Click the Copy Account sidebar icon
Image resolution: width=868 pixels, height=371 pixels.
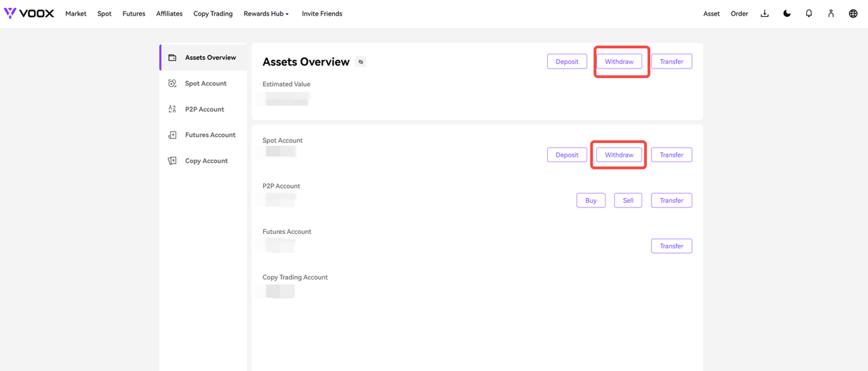coord(172,161)
